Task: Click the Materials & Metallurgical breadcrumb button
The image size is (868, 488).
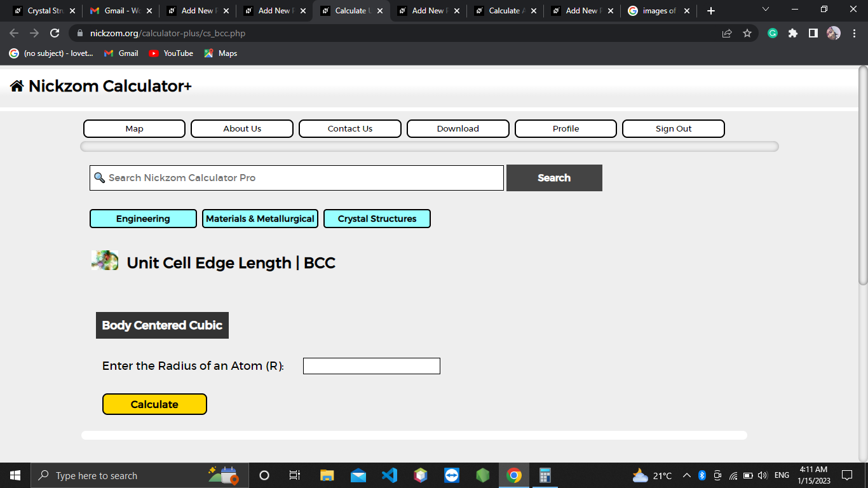Action: [260, 219]
